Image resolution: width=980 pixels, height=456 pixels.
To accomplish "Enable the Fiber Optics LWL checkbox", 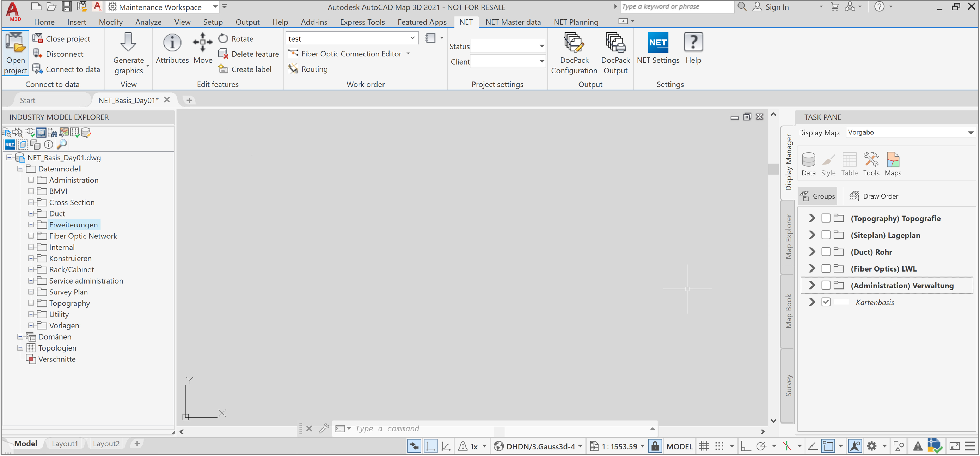I will point(826,268).
